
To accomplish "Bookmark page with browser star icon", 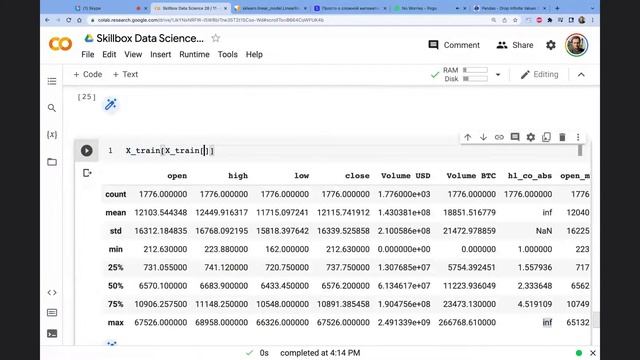I will click(x=515, y=20).
